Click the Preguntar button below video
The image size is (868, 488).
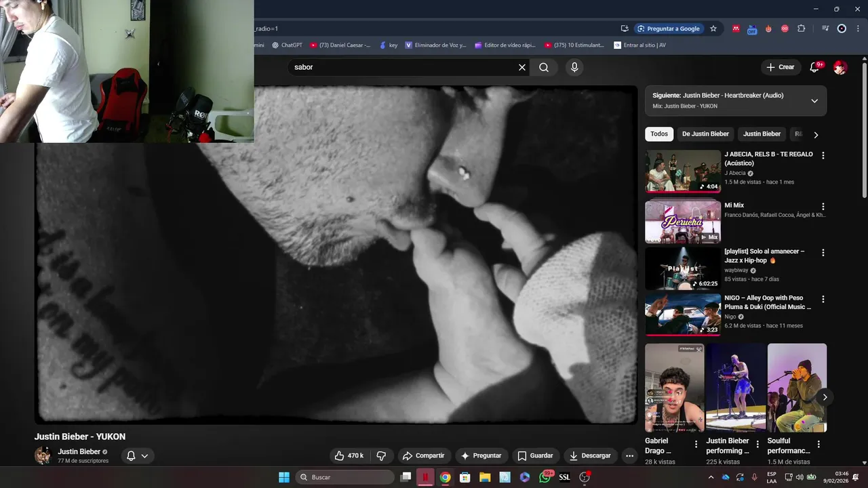(x=481, y=455)
